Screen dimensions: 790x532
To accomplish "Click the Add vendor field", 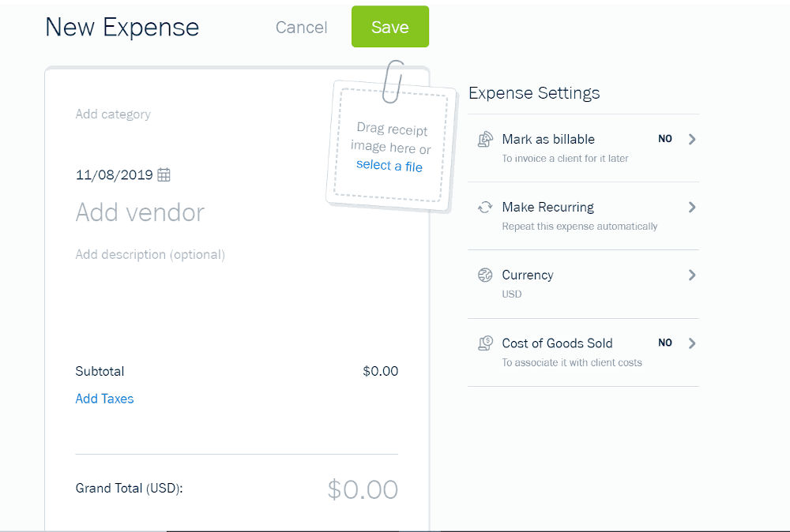I will click(140, 212).
